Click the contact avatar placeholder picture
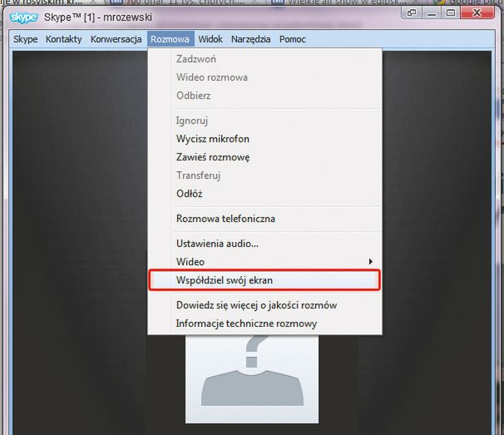The height and width of the screenshot is (435, 504). pos(252,378)
